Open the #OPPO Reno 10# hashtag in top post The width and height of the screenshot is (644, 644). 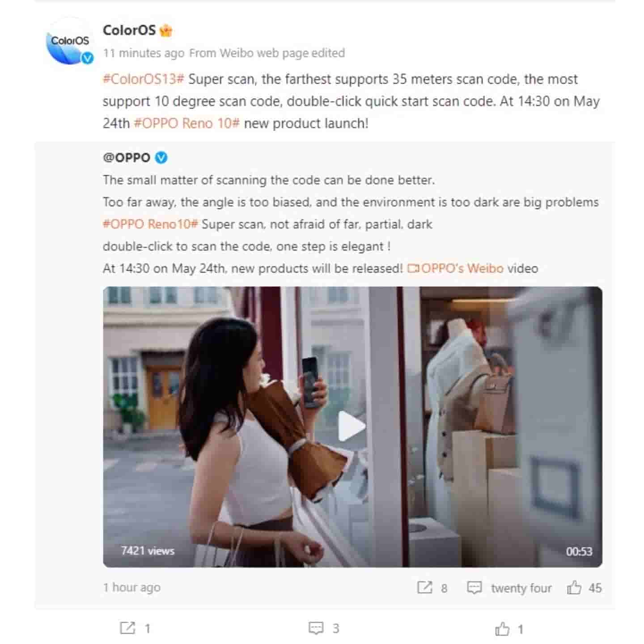(x=187, y=123)
